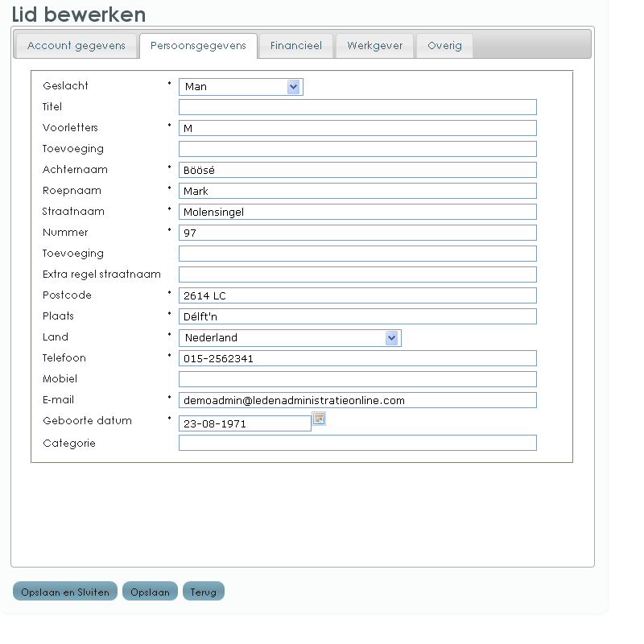Select the Postcode input field
644x644 pixels.
pyautogui.click(x=357, y=295)
